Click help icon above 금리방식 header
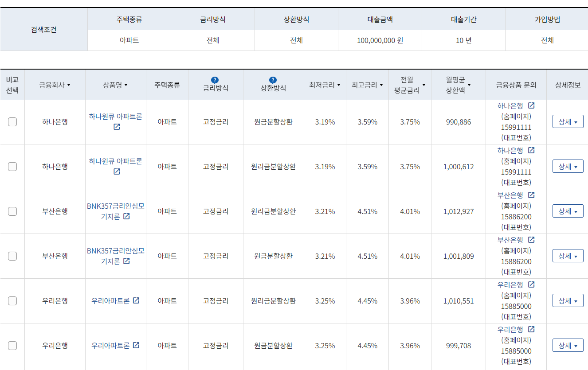588x370 pixels. (x=215, y=80)
